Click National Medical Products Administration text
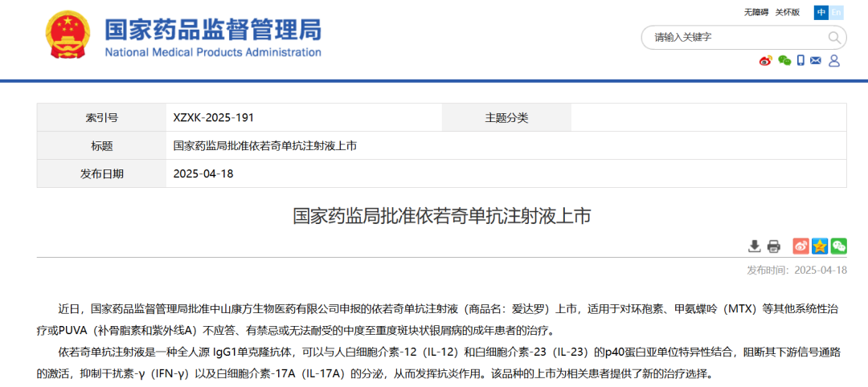 [213, 53]
